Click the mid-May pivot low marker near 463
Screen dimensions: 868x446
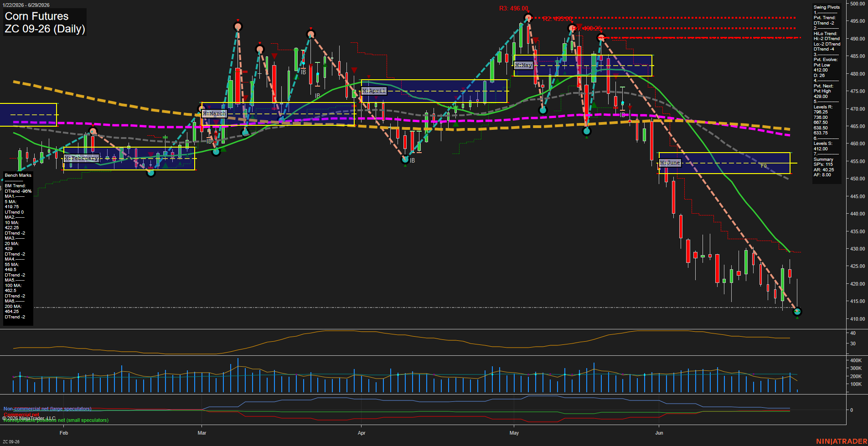[x=587, y=131]
